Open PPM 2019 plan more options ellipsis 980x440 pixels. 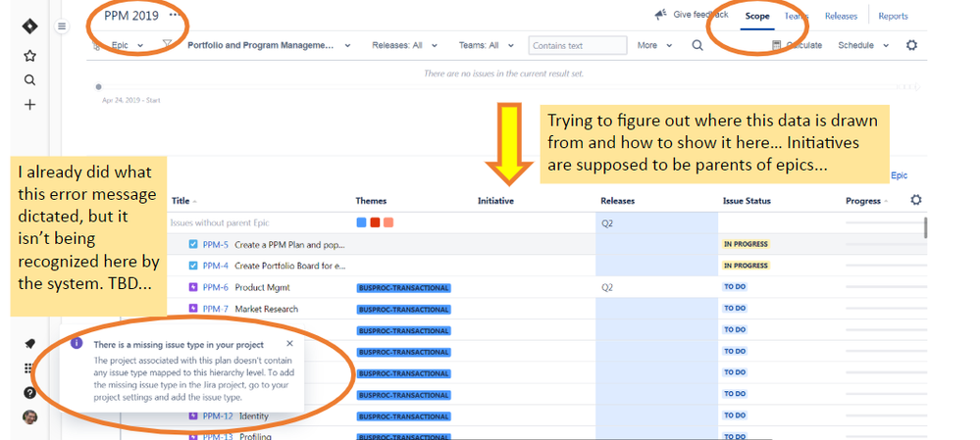(x=175, y=15)
